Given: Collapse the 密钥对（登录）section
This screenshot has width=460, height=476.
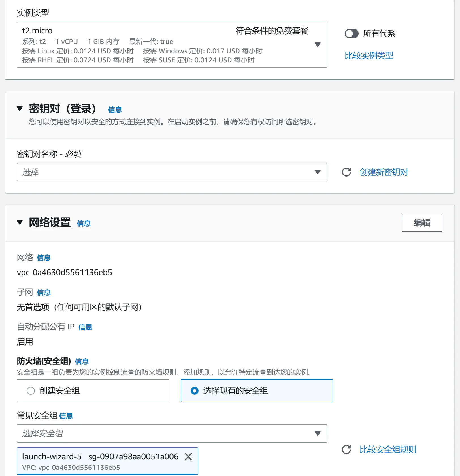Looking at the screenshot, I should 20,109.
